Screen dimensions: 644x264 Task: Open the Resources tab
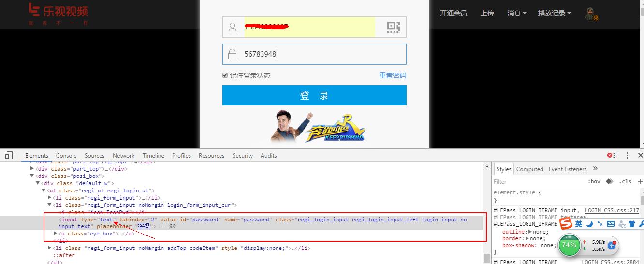click(211, 155)
